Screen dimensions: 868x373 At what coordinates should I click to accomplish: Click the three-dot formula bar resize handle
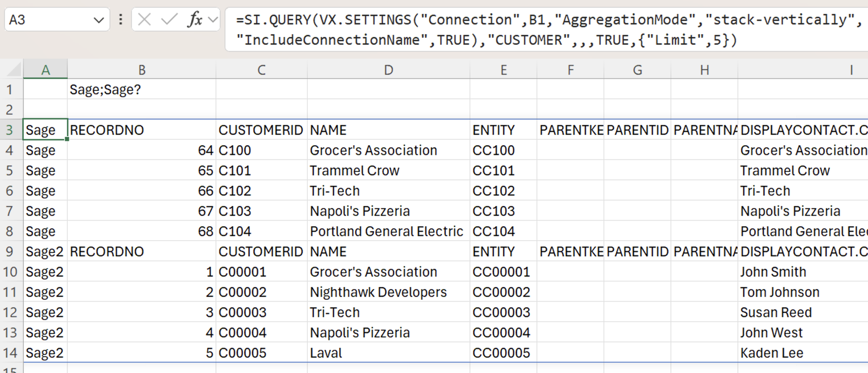point(121,20)
